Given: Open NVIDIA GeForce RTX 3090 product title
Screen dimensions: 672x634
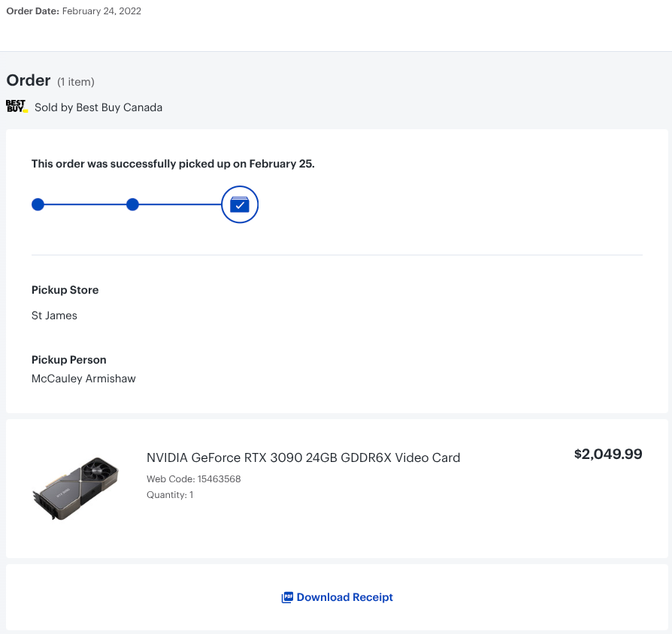Looking at the screenshot, I should click(303, 457).
